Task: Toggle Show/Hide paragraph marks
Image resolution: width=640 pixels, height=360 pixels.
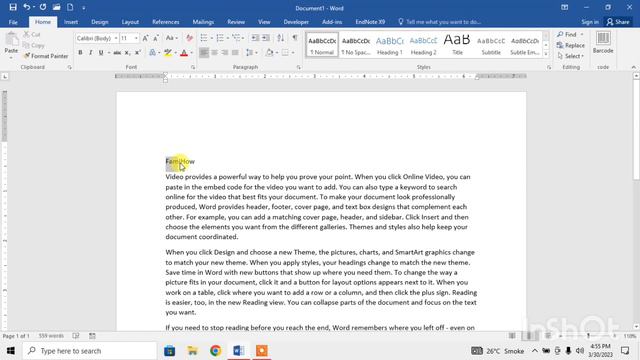Action: (x=295, y=38)
